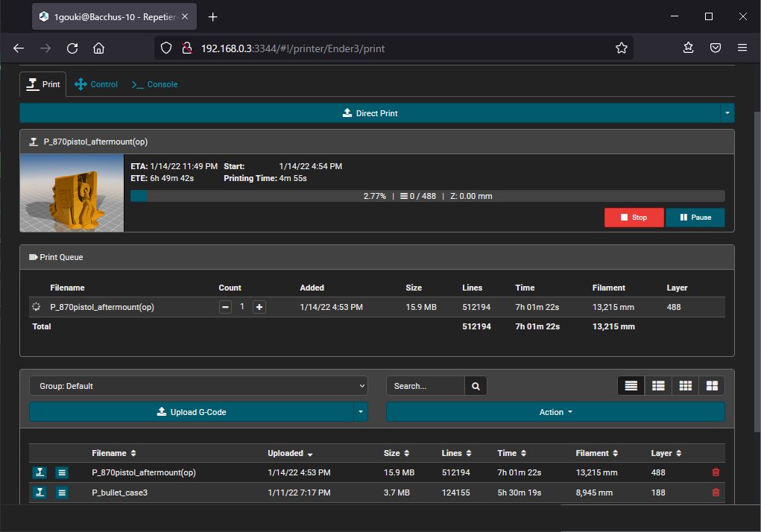Switch to the Control tab
Viewport: 761px width, 532px height.
tap(96, 84)
